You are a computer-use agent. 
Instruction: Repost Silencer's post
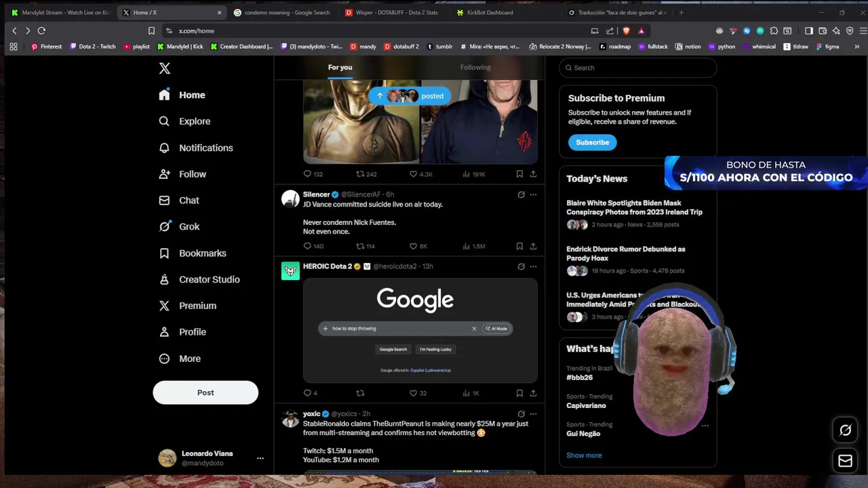pyautogui.click(x=366, y=246)
